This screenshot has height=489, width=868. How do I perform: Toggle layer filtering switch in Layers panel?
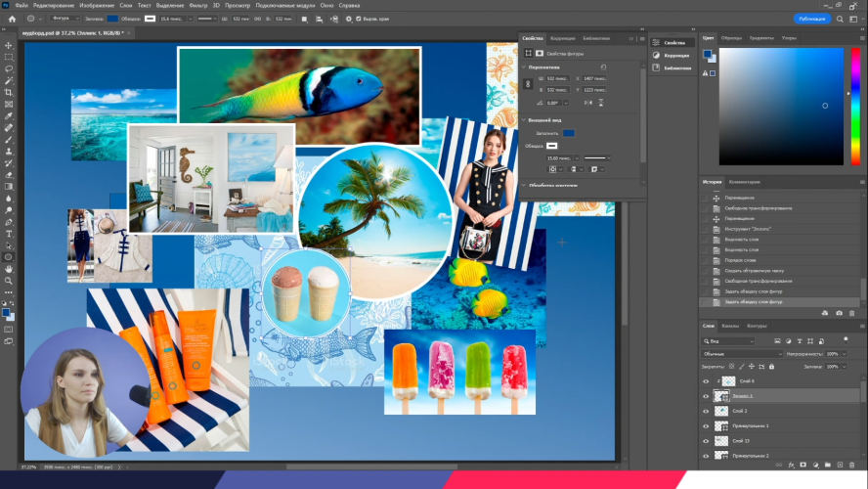[x=846, y=339]
